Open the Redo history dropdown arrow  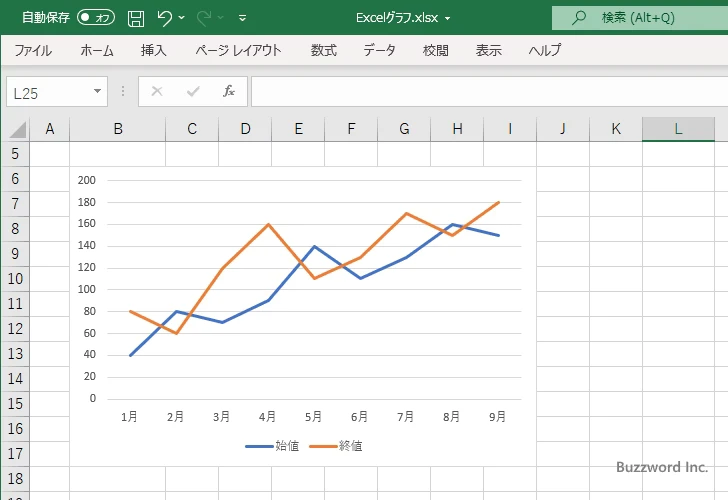[x=221, y=18]
